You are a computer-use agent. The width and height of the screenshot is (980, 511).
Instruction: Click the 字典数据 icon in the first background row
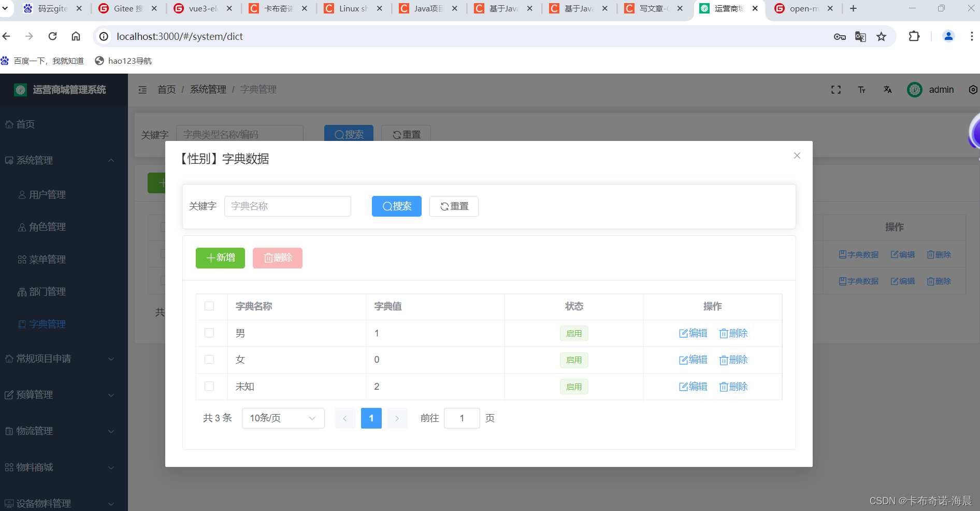pos(857,254)
